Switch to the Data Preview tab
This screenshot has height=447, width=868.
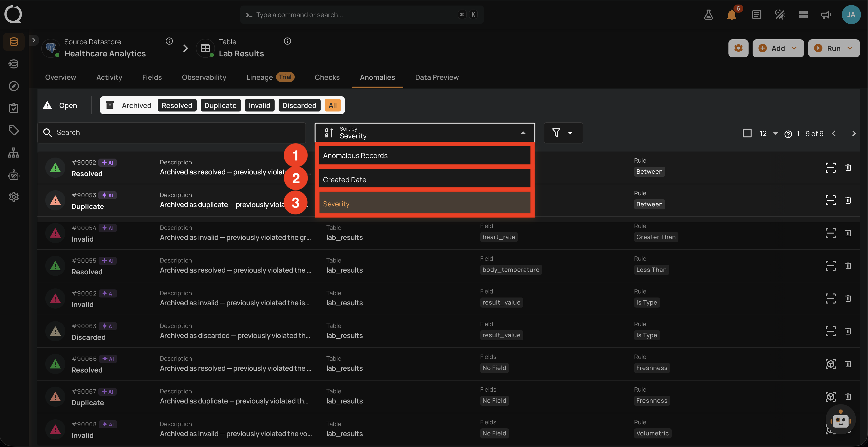pyautogui.click(x=437, y=77)
